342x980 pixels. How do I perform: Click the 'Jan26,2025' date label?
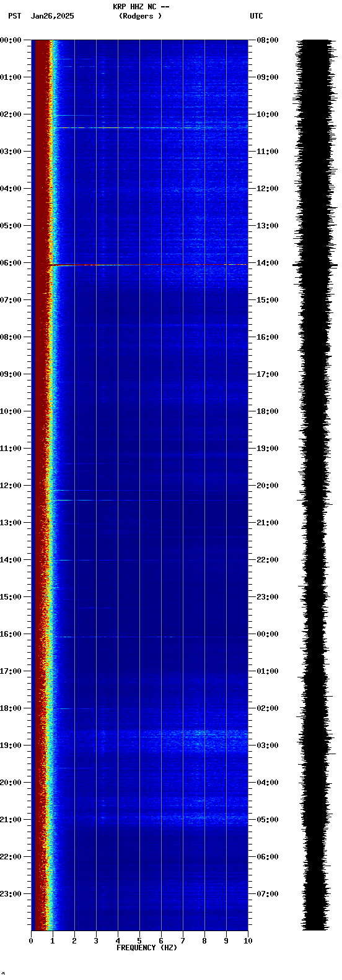pos(53,16)
